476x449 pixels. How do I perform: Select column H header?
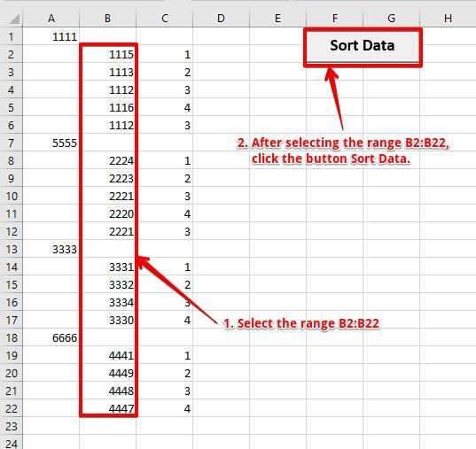coord(448,19)
